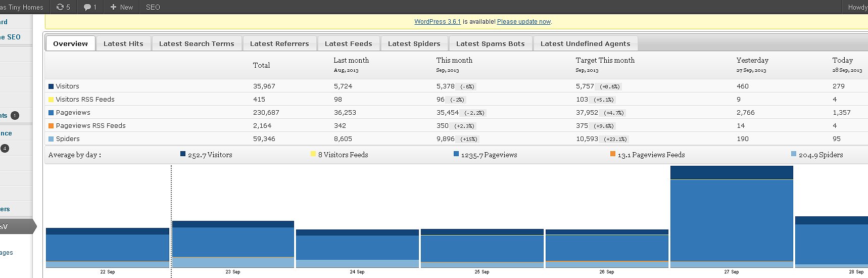
Task: Open the comments bubble icon in admin bar
Action: tap(88, 7)
